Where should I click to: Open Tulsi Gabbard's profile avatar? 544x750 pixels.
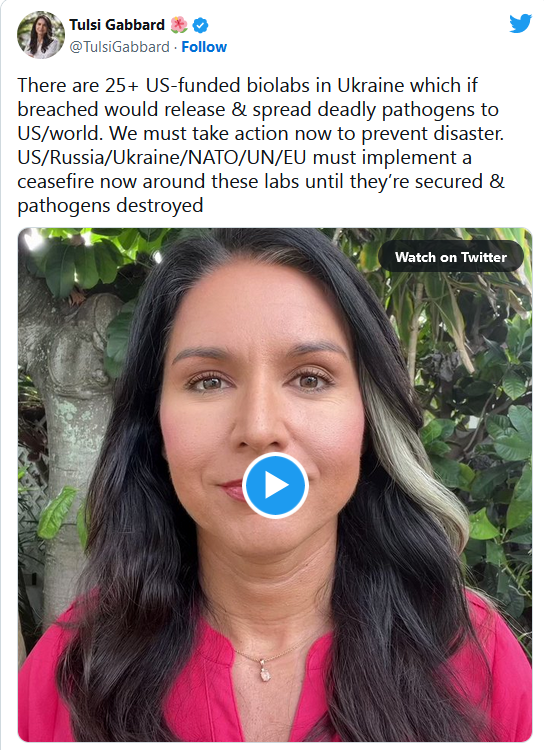point(41,35)
